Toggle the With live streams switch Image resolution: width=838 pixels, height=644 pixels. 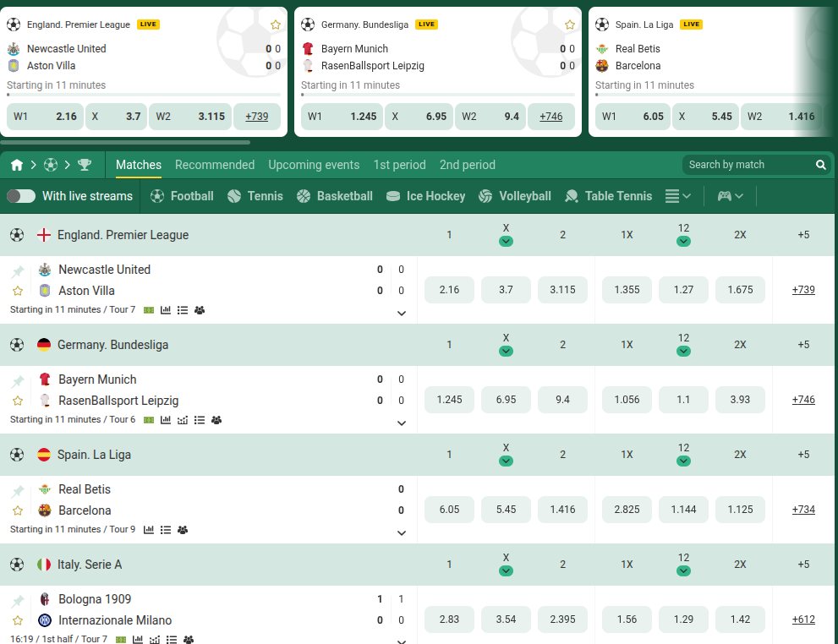(x=21, y=196)
